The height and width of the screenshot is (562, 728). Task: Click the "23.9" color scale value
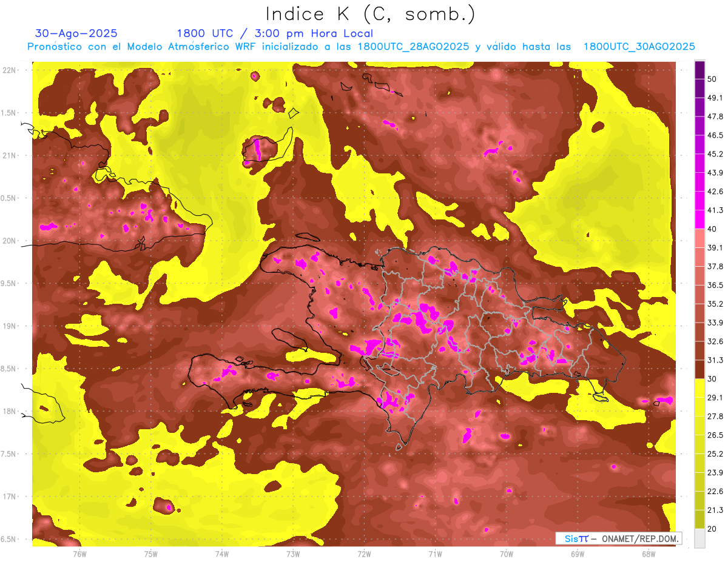715,472
